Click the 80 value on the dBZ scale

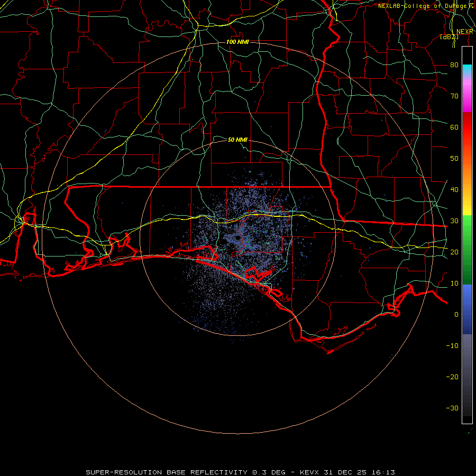[x=454, y=65]
